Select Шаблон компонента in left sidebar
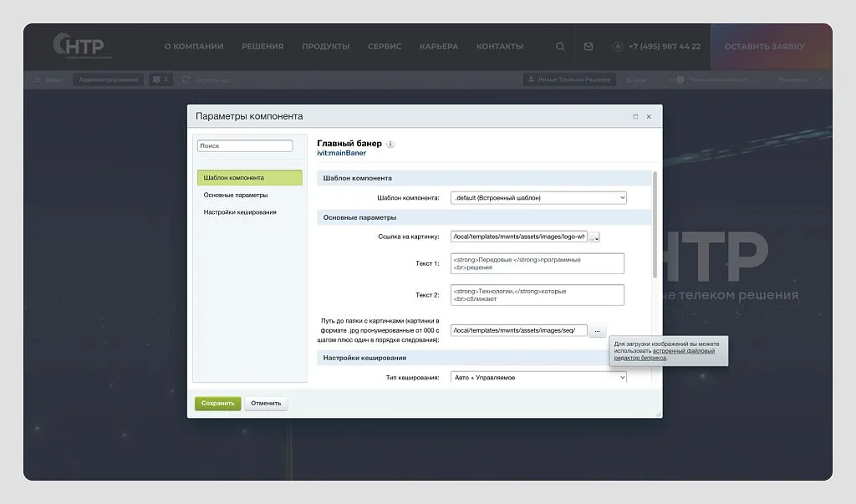The image size is (856, 504). coord(250,178)
